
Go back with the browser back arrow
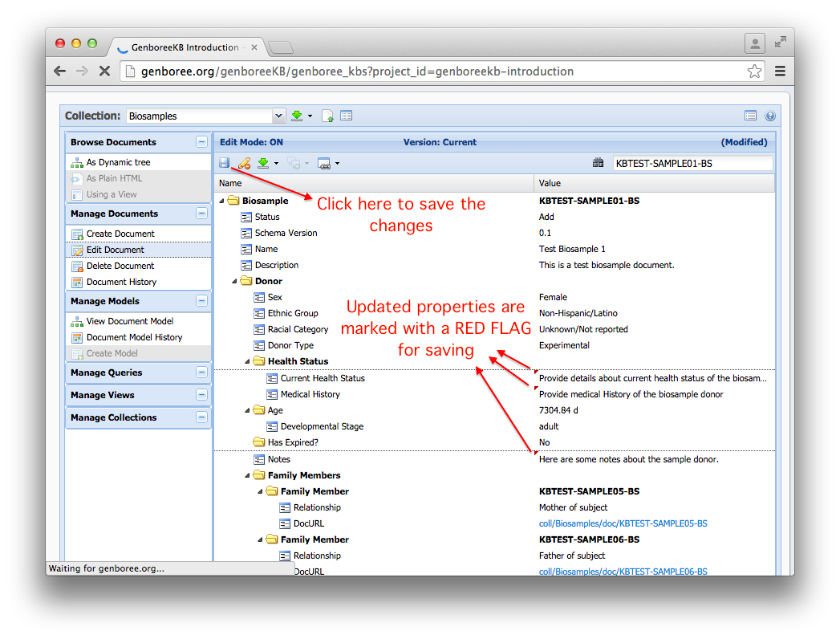pos(60,71)
